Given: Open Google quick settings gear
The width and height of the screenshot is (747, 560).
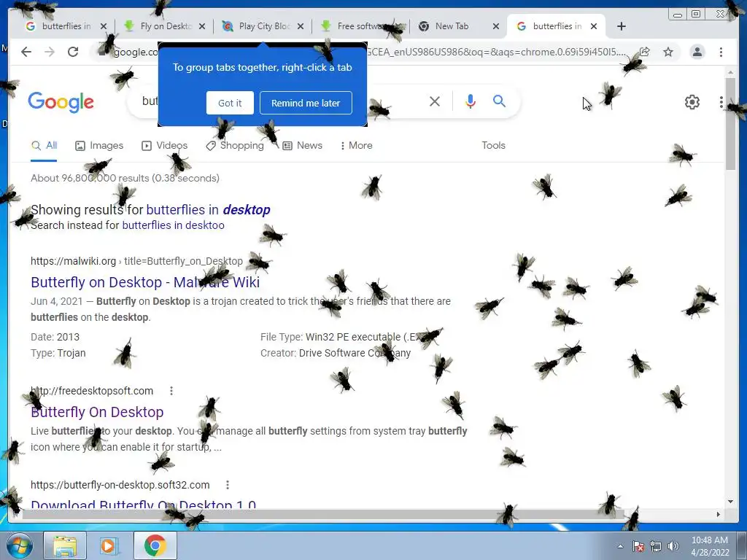Looking at the screenshot, I should [x=692, y=102].
